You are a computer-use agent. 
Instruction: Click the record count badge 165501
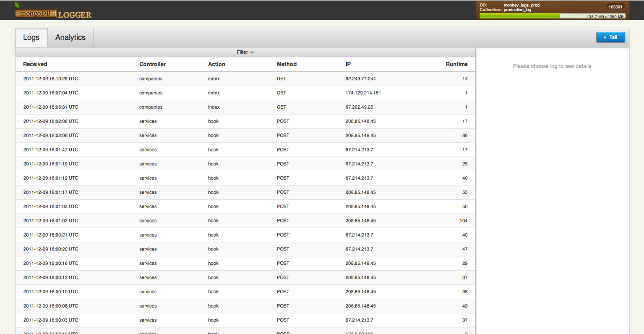click(615, 7)
